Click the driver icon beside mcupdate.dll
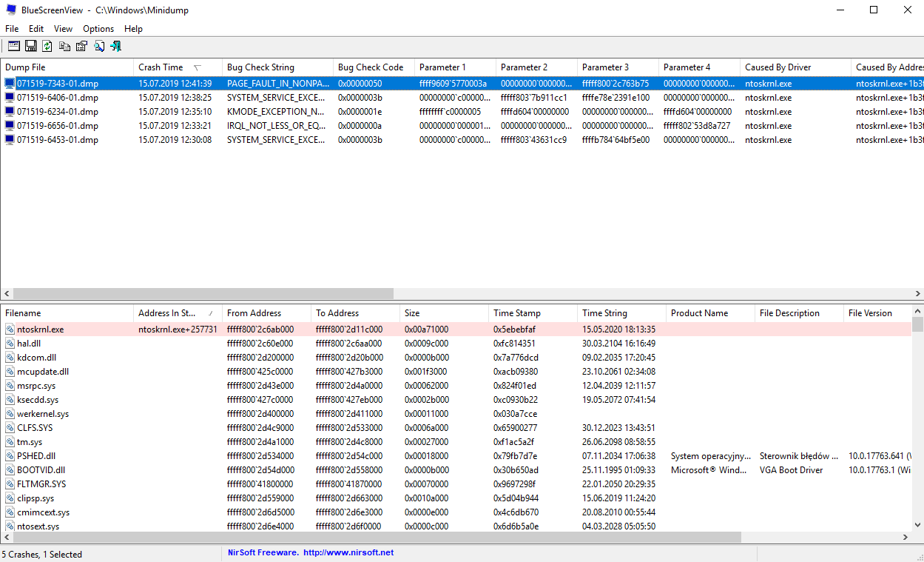Viewport: 924px width, 562px height. click(10, 372)
